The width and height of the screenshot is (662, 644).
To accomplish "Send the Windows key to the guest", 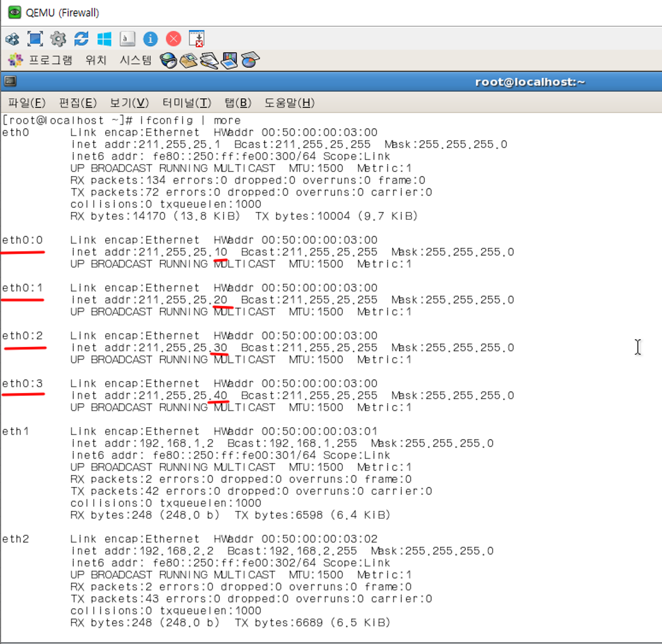I will click(x=104, y=39).
